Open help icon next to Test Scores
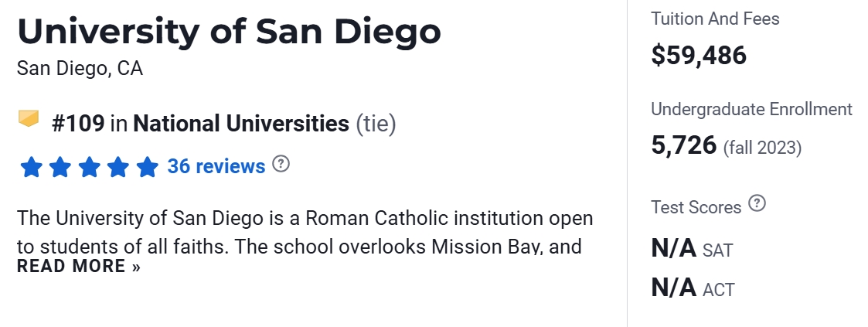The image size is (868, 327). tap(757, 205)
